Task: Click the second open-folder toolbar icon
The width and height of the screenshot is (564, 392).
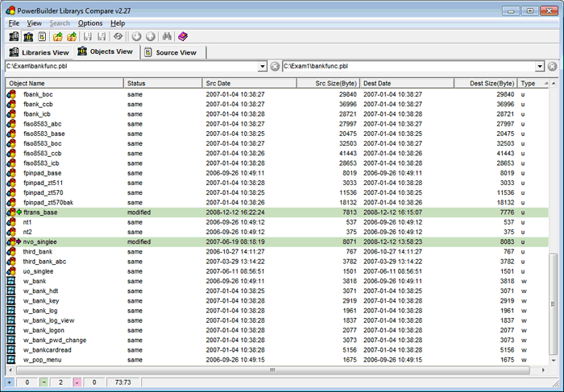Action: 72,37
